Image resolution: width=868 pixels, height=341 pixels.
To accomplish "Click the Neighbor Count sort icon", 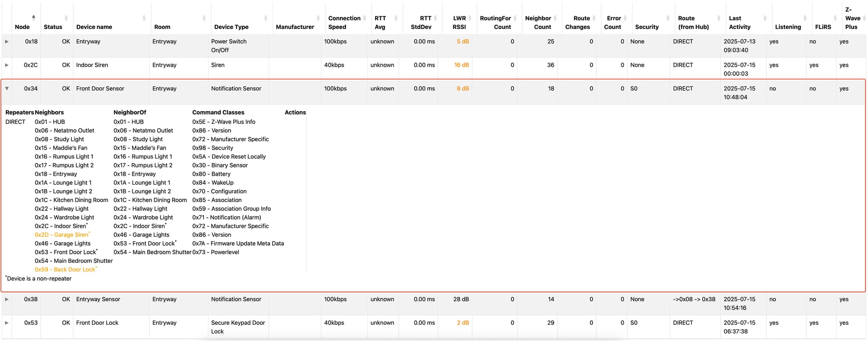I will tap(555, 18).
